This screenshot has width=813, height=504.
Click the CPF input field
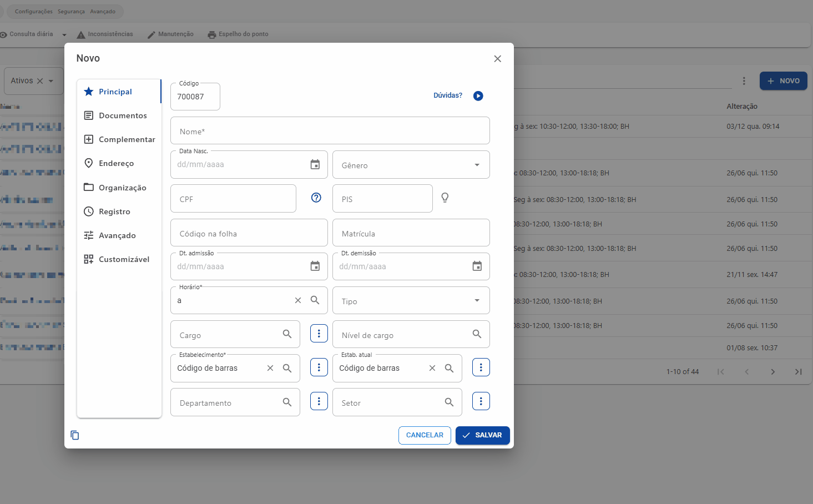(x=233, y=199)
